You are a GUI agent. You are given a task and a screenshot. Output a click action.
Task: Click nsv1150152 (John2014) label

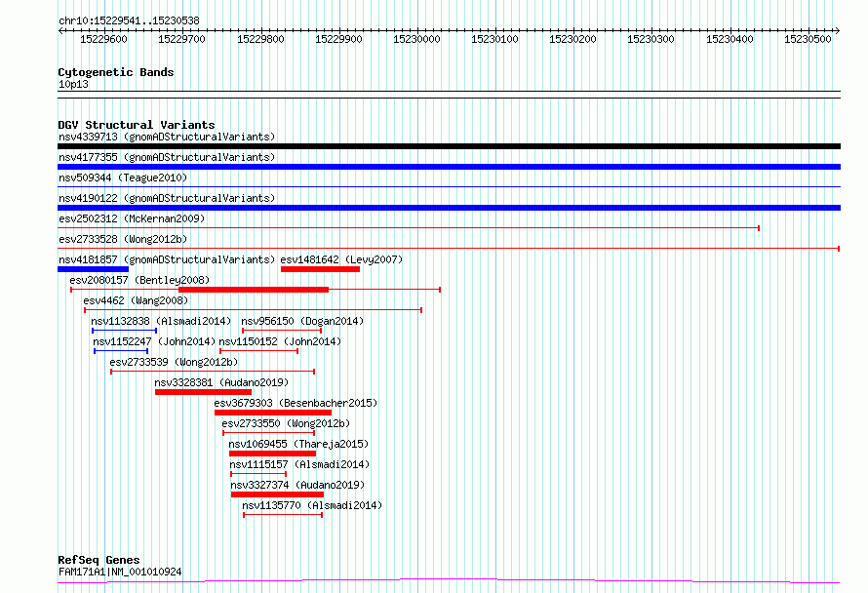click(x=280, y=341)
